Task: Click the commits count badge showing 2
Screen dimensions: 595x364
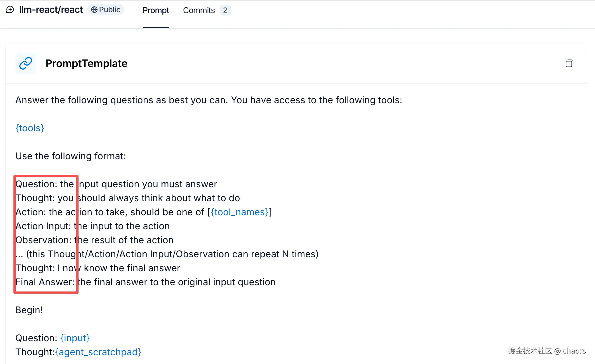Action: pos(225,10)
